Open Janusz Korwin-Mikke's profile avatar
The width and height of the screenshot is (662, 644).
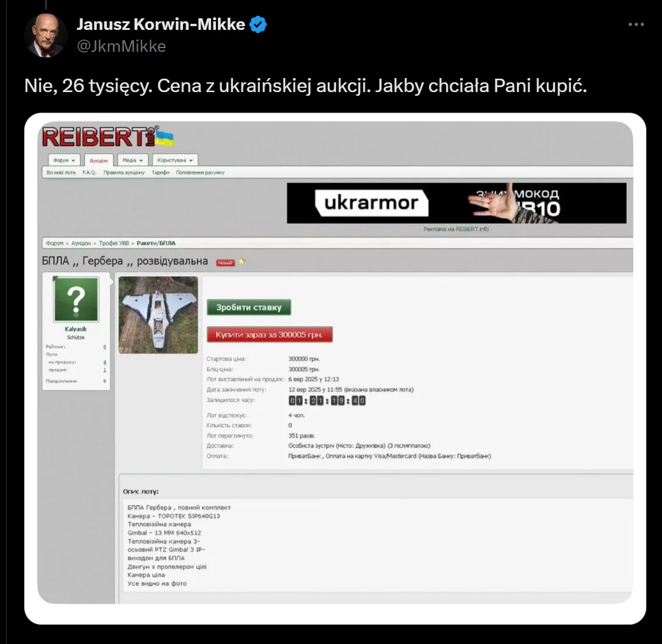pos(45,35)
